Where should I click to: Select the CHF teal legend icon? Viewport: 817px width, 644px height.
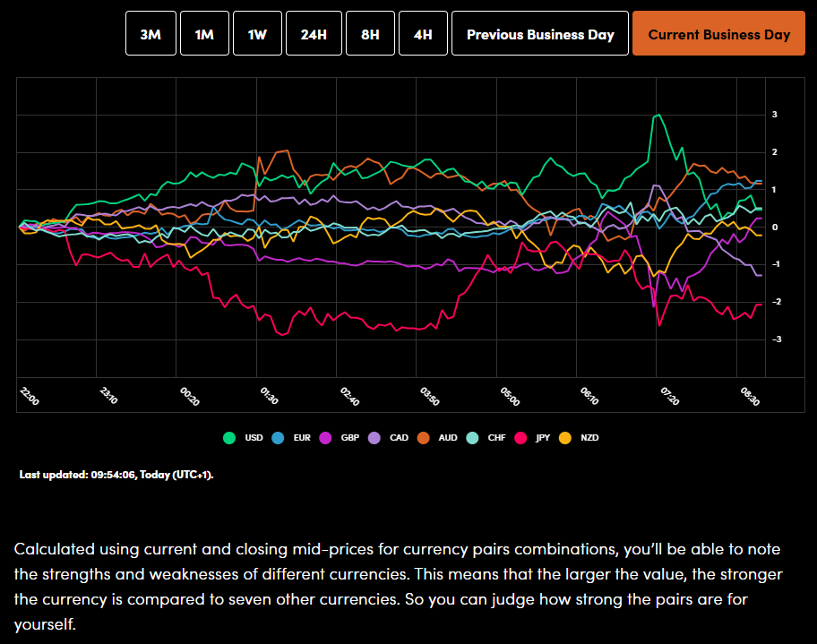point(471,437)
